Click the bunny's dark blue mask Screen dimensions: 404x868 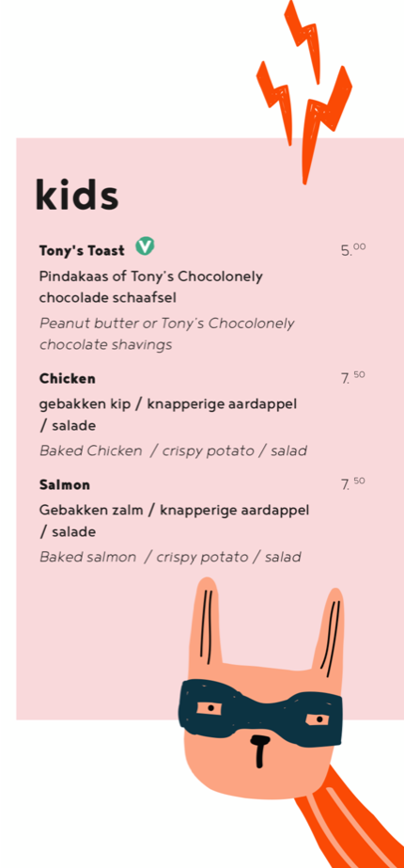pos(260,708)
